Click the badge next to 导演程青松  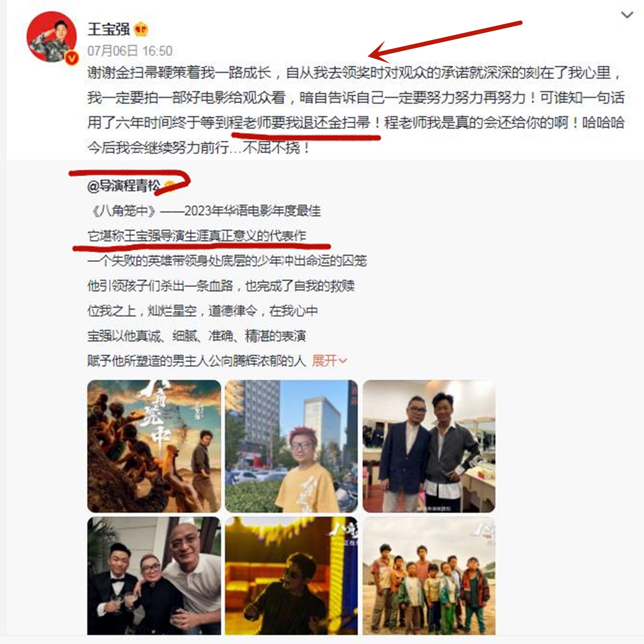[169, 185]
